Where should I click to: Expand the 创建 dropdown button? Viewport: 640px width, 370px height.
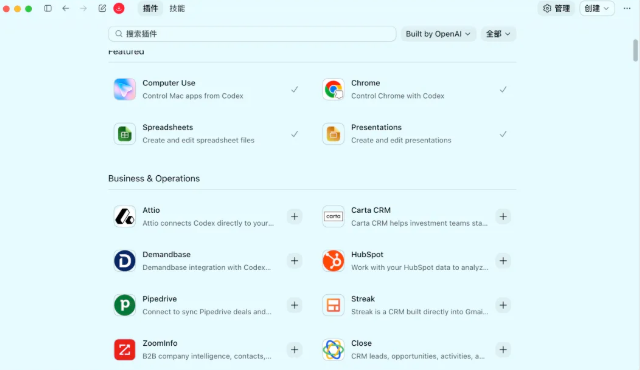click(597, 8)
